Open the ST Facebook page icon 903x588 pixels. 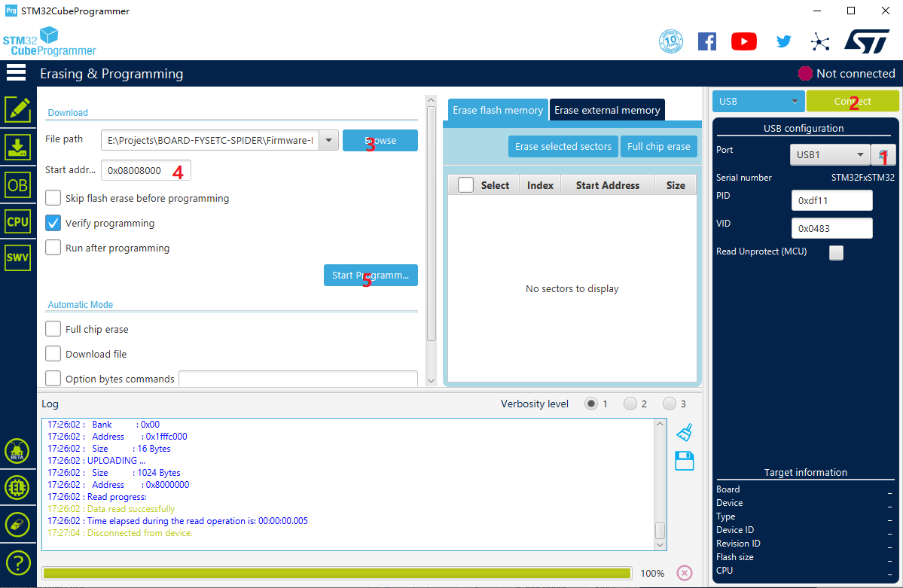(707, 41)
